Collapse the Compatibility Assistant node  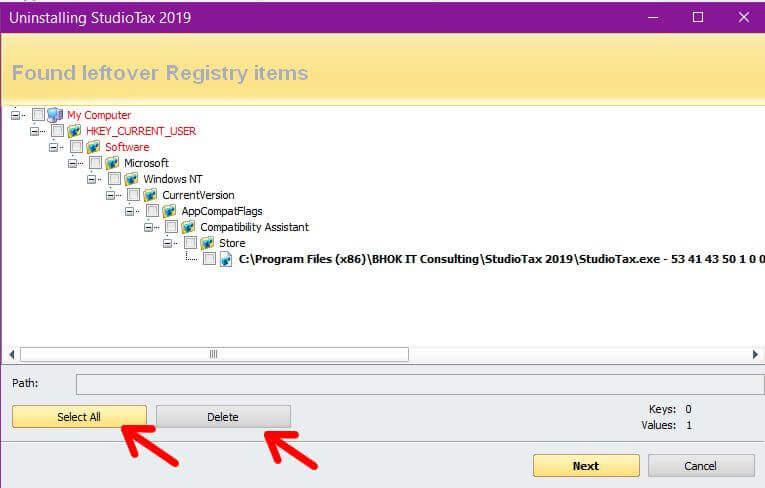pyautogui.click(x=148, y=227)
